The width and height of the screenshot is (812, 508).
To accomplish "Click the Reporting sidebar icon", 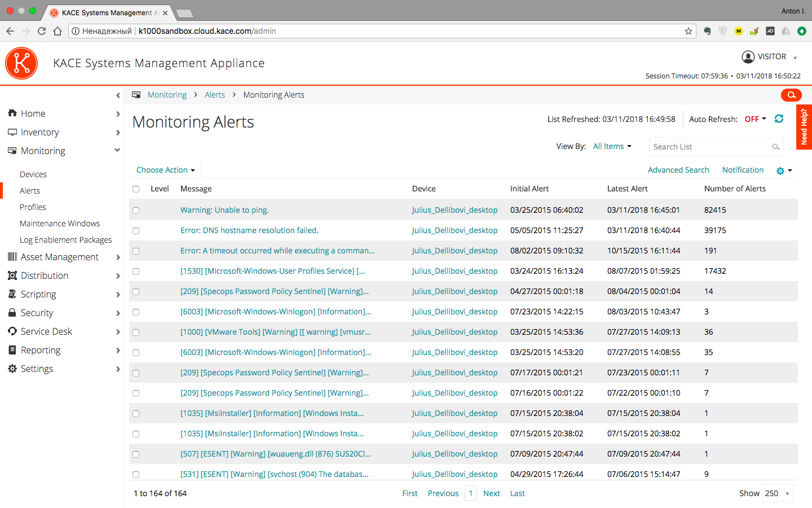I will pyautogui.click(x=12, y=350).
